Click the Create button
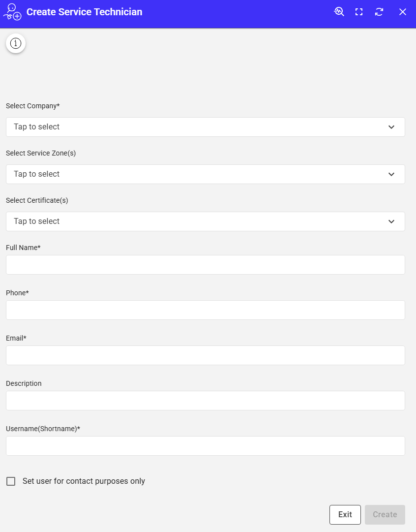Viewport: 416px width, 532px height. [x=385, y=515]
